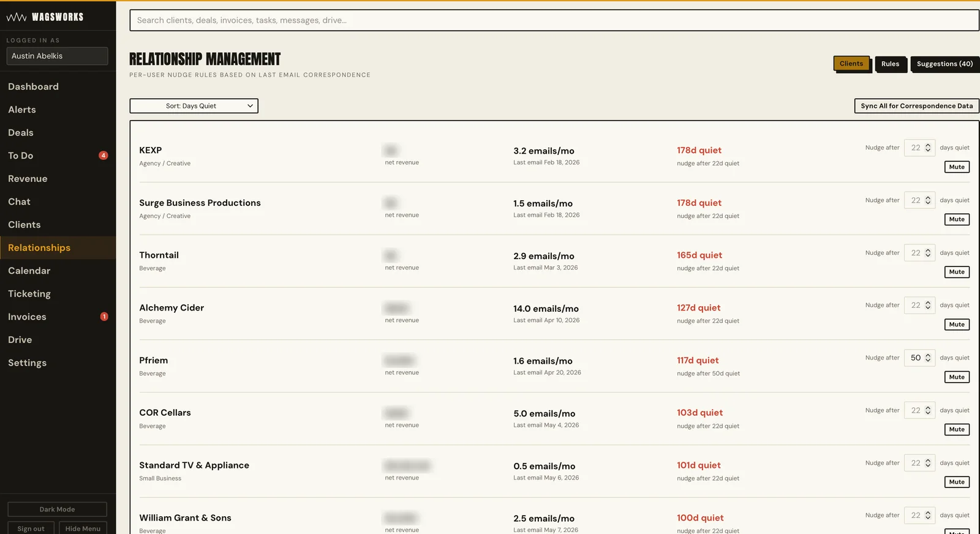Open the logged-in user selector Austin Abelkis
The width and height of the screenshot is (980, 534).
[58, 56]
